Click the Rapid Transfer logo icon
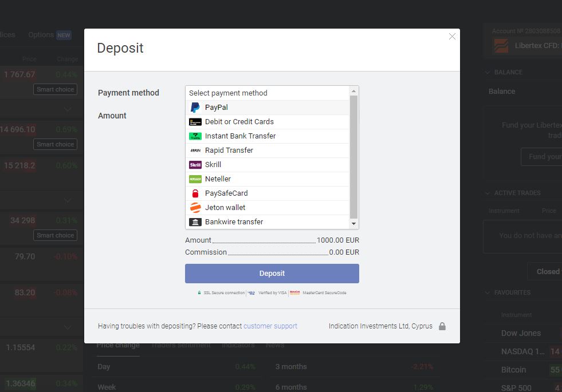 point(195,151)
